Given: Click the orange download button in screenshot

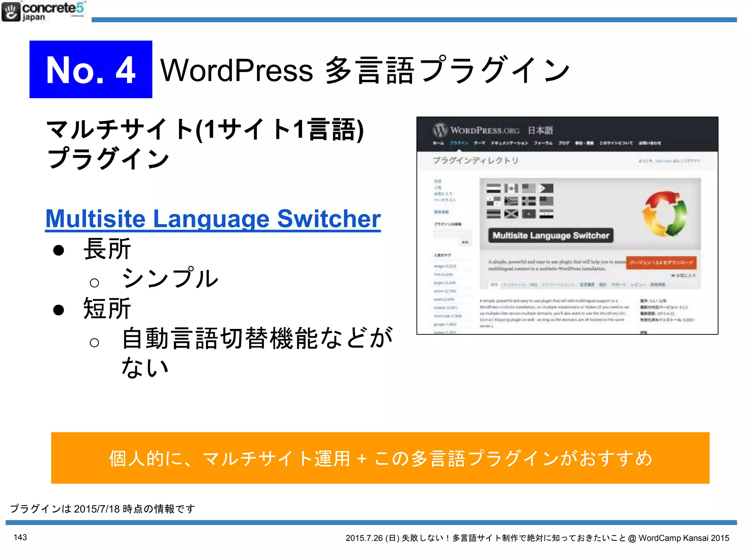Looking at the screenshot, I should pos(661,262).
